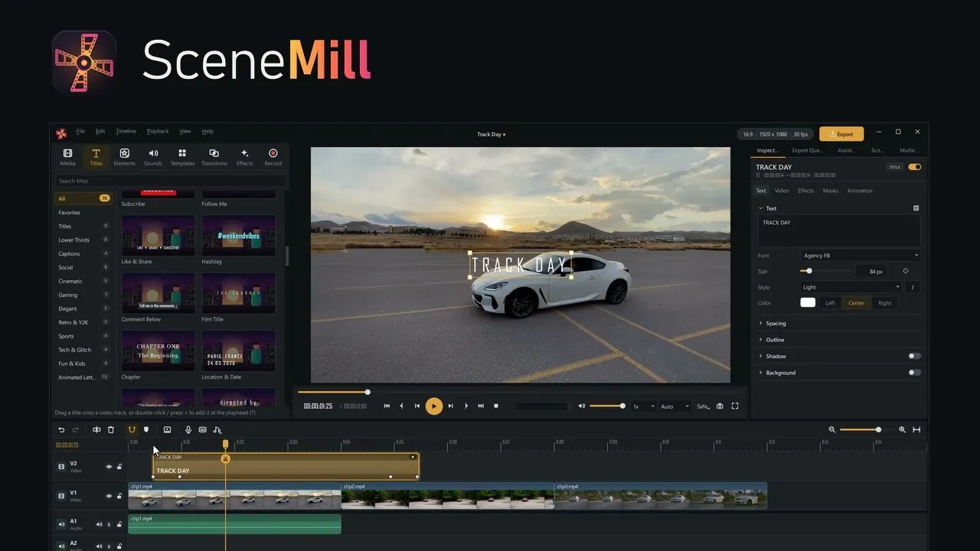Open the Timeline menu
This screenshot has height=551, width=980.
(x=126, y=132)
